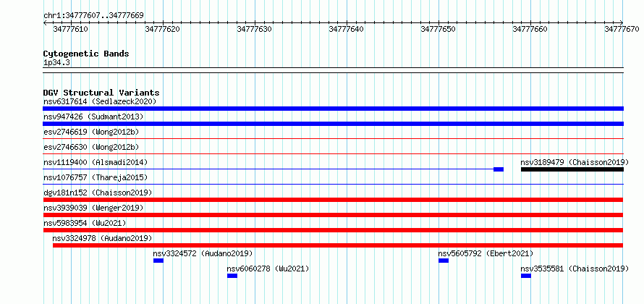Click the nsv1119400 (Alsmadi2014) label

pyautogui.click(x=96, y=162)
